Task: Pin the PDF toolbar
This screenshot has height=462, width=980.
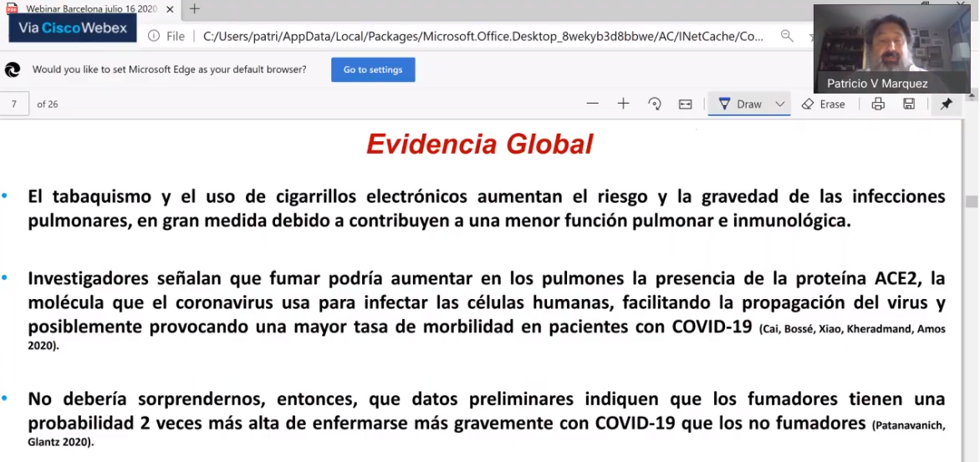Action: pyautogui.click(x=947, y=104)
